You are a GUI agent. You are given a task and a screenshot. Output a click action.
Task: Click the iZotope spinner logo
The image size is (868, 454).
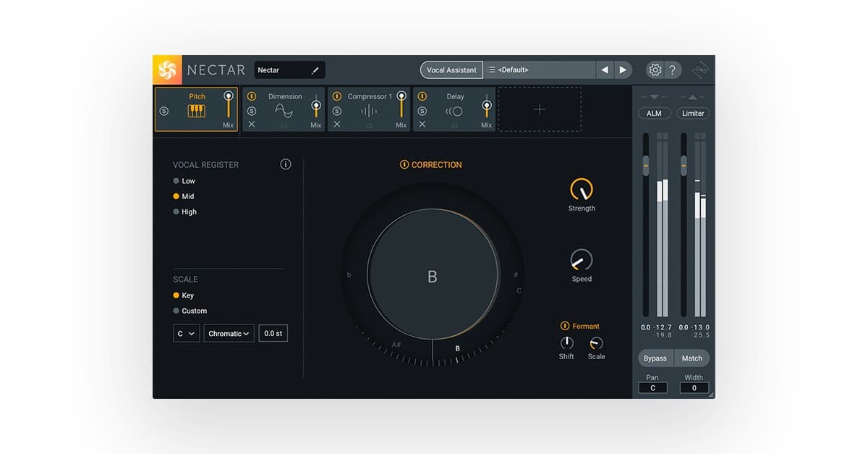(x=167, y=70)
